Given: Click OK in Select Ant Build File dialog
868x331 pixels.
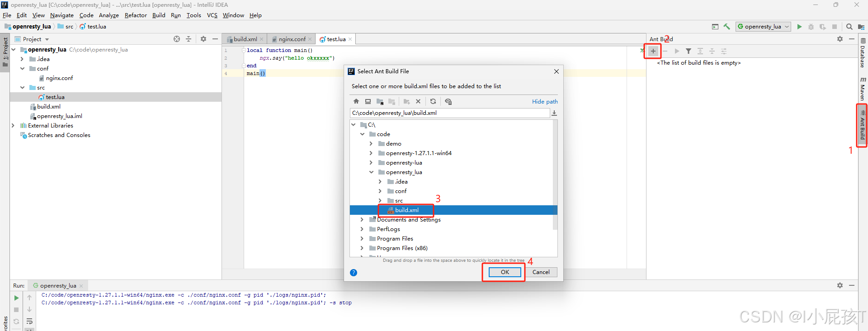Looking at the screenshot, I should click(505, 272).
